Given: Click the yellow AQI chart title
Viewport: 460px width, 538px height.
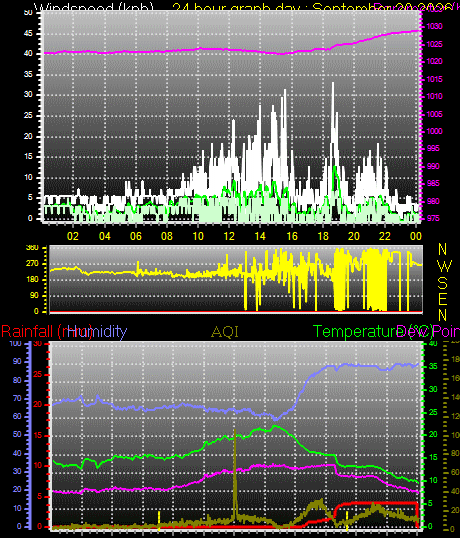Looking at the screenshot, I should [x=225, y=332].
